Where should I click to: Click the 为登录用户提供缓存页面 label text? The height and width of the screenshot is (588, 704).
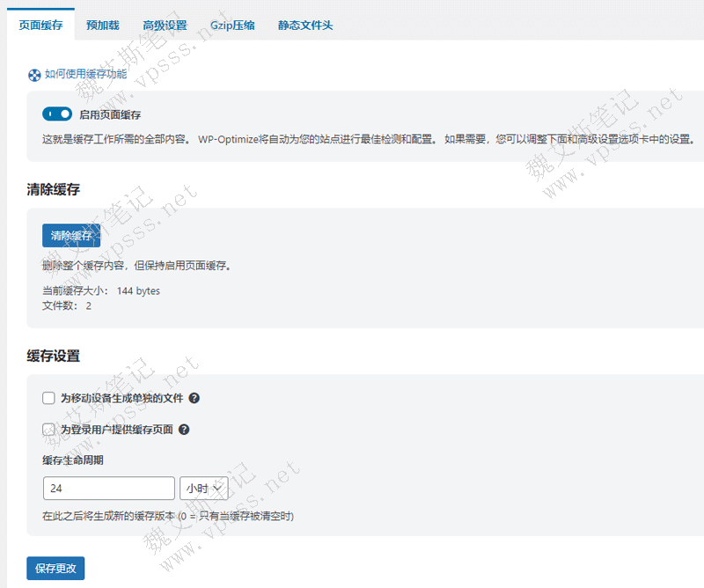(x=117, y=430)
